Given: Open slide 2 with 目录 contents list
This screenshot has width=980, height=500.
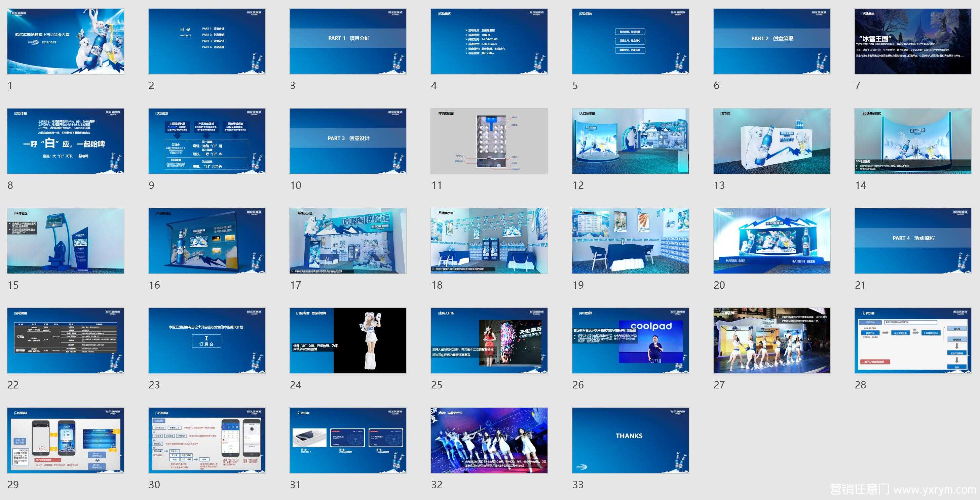Looking at the screenshot, I should click(206, 41).
